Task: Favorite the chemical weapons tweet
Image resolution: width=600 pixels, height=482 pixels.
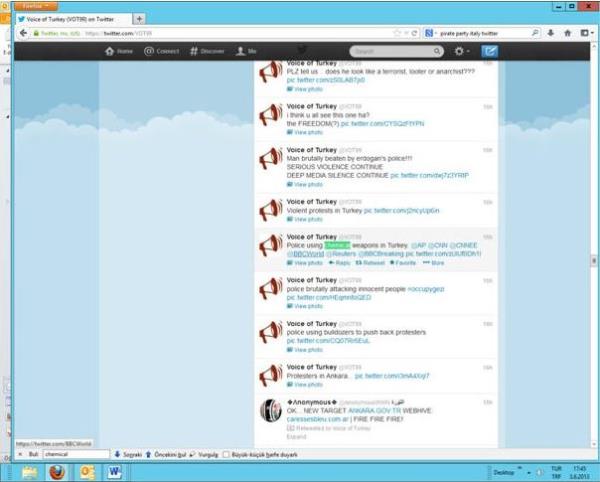Action: [403, 263]
